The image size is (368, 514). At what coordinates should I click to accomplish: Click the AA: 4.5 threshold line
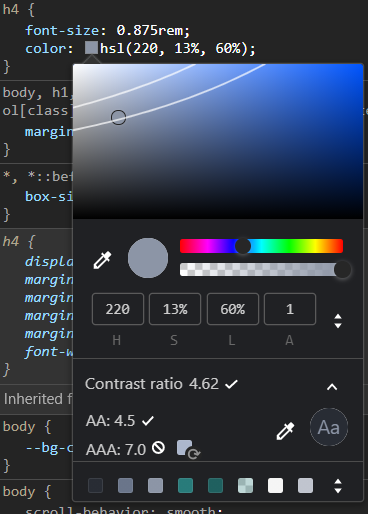111,421
